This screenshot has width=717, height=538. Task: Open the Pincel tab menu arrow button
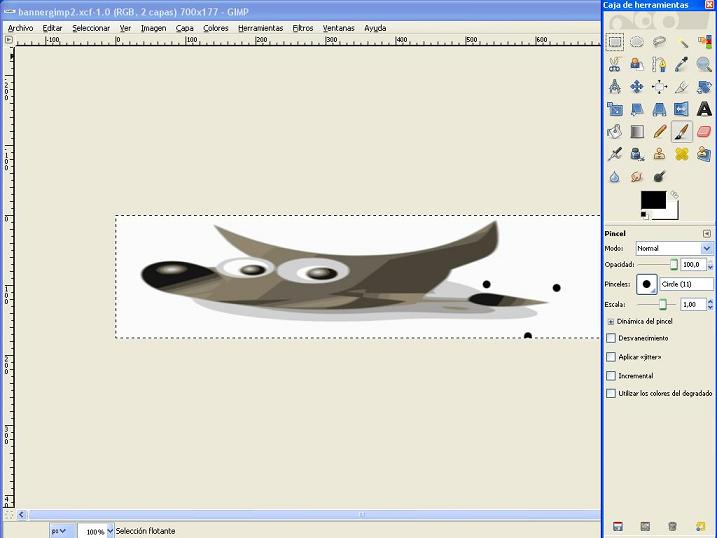pos(706,234)
